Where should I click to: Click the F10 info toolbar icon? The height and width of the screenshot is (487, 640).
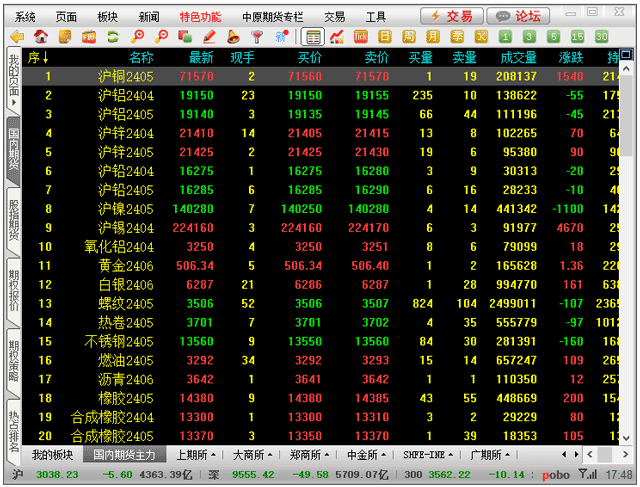point(89,37)
